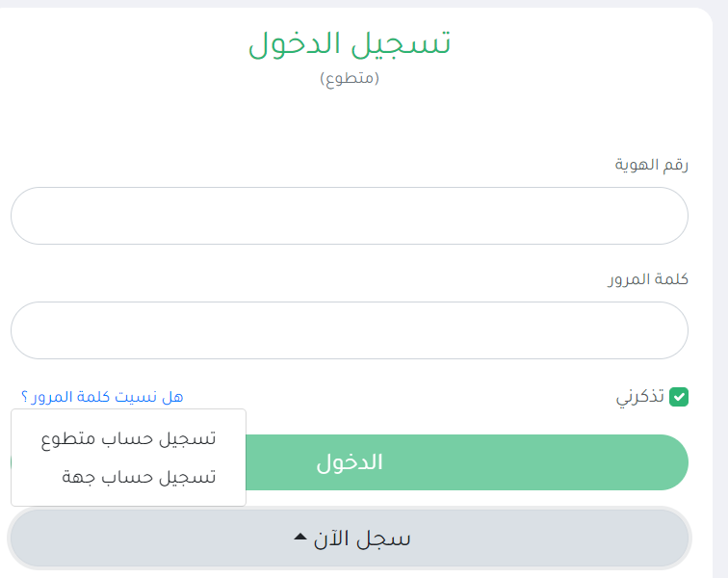Click the caret-up arrow beside سجل الآن
Image resolution: width=728 pixels, height=578 pixels.
[300, 538]
